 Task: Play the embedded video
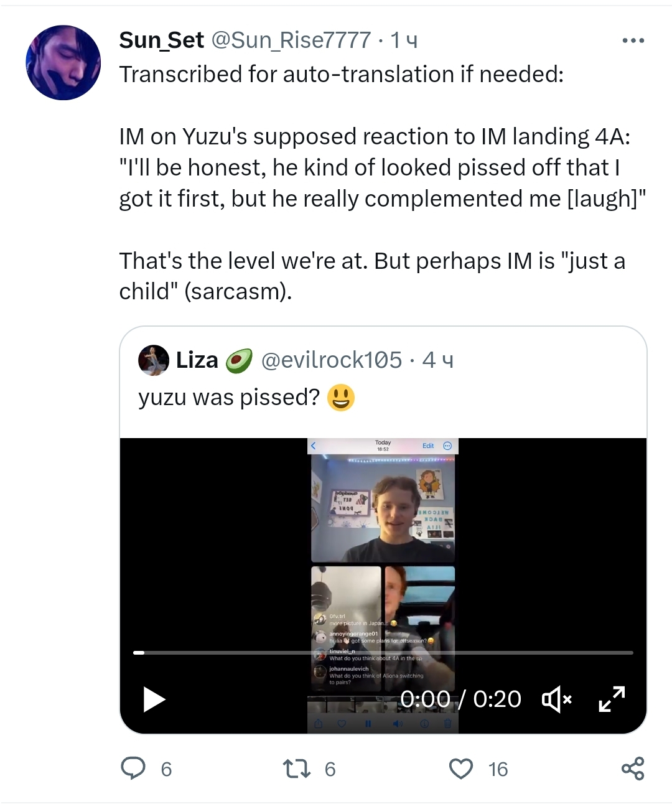pyautogui.click(x=154, y=699)
